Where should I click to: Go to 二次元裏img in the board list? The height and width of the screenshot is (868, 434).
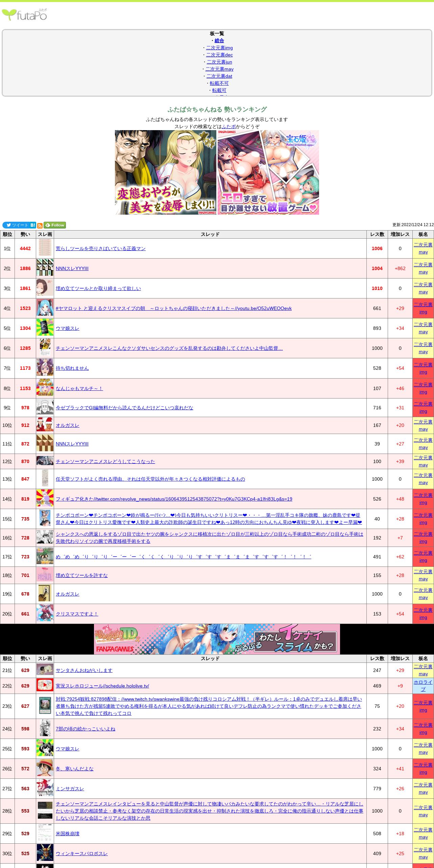[219, 48]
